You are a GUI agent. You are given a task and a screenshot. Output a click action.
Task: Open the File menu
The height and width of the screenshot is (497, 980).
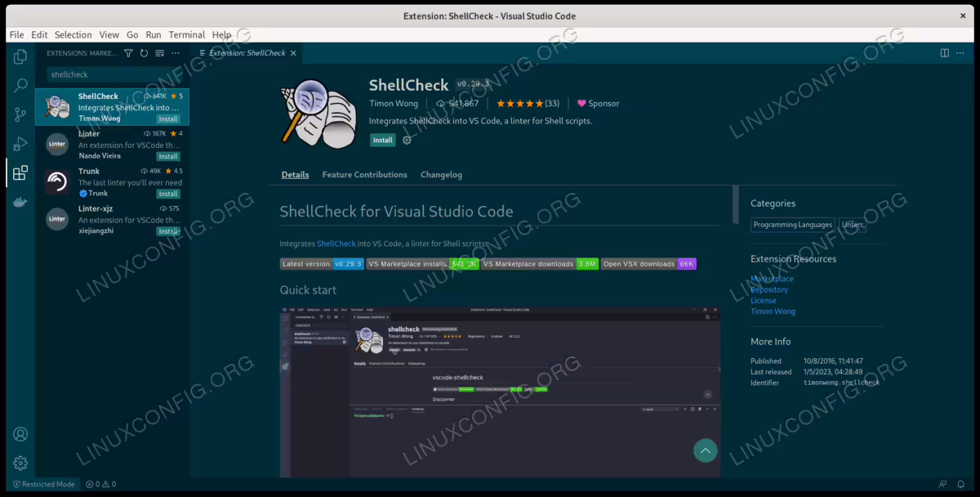tap(16, 35)
